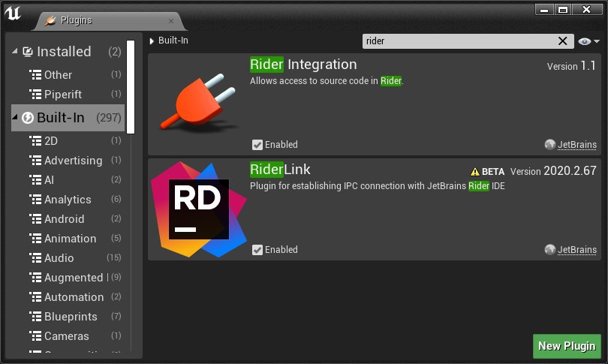Click the BETA warning triangle icon

point(475,171)
